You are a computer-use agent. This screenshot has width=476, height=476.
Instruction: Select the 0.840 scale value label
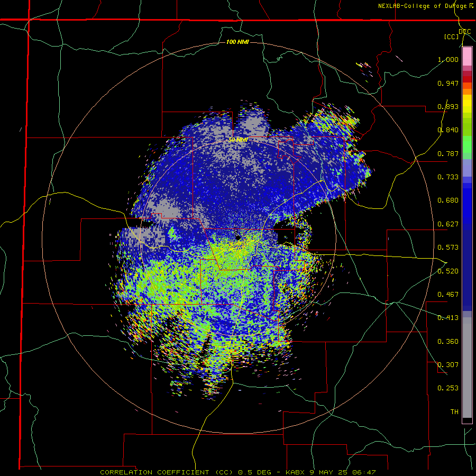(x=448, y=130)
